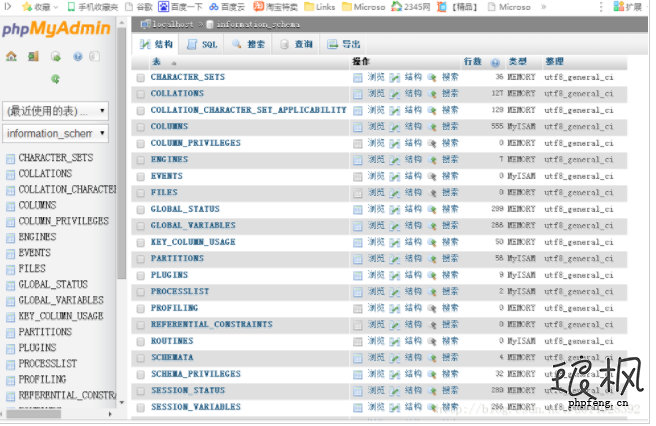
Task: Tick the SCHEMATA row checkbox
Action: 141,358
